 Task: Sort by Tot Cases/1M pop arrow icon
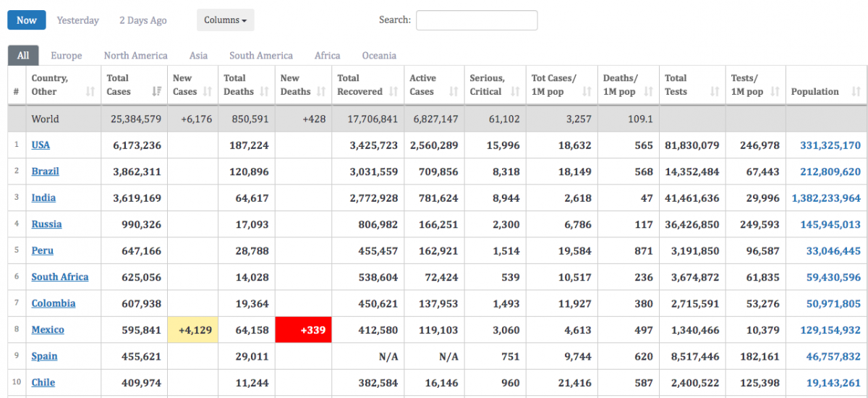(x=587, y=92)
